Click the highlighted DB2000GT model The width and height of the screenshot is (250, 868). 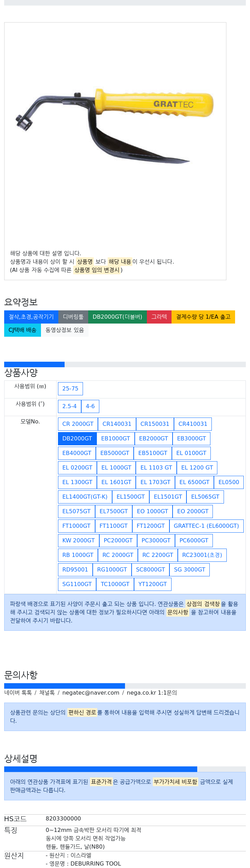(77, 439)
